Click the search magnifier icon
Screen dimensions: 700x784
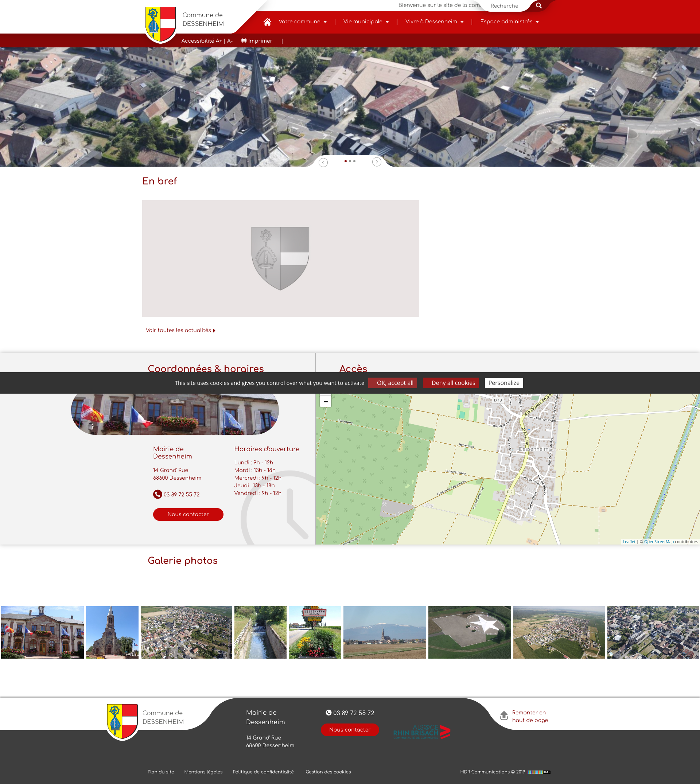click(x=538, y=5)
